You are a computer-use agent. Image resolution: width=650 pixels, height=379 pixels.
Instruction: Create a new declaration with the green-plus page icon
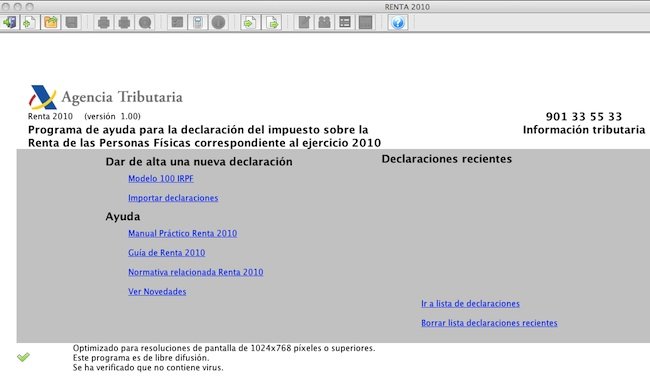pos(29,22)
